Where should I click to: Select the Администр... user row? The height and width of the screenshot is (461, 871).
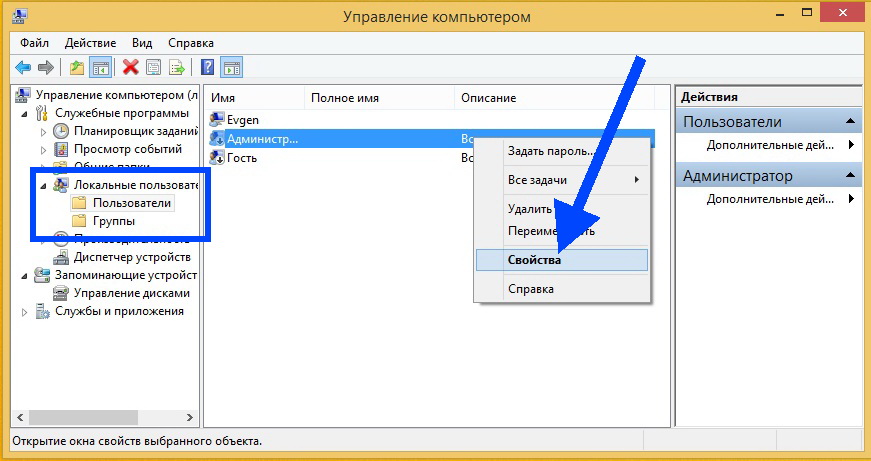click(432, 138)
